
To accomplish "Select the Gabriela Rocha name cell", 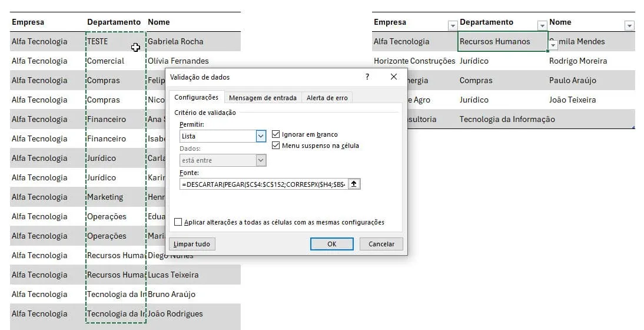I will coord(194,41).
